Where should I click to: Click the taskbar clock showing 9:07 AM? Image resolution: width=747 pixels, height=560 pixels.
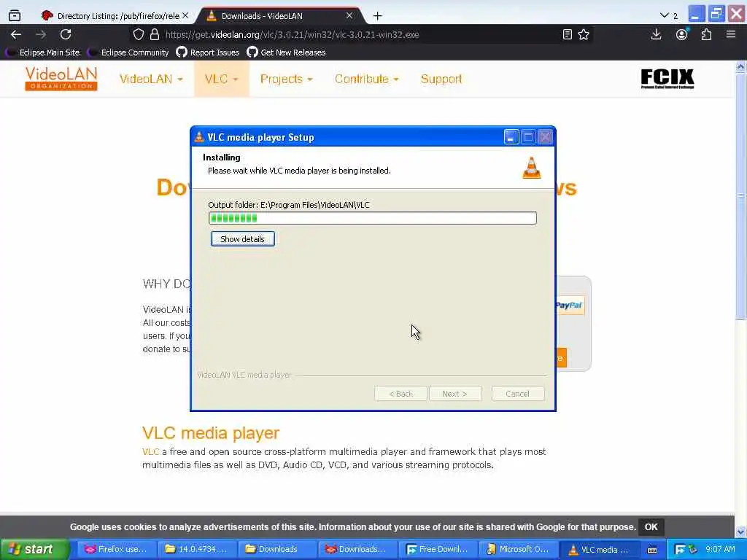pos(720,549)
